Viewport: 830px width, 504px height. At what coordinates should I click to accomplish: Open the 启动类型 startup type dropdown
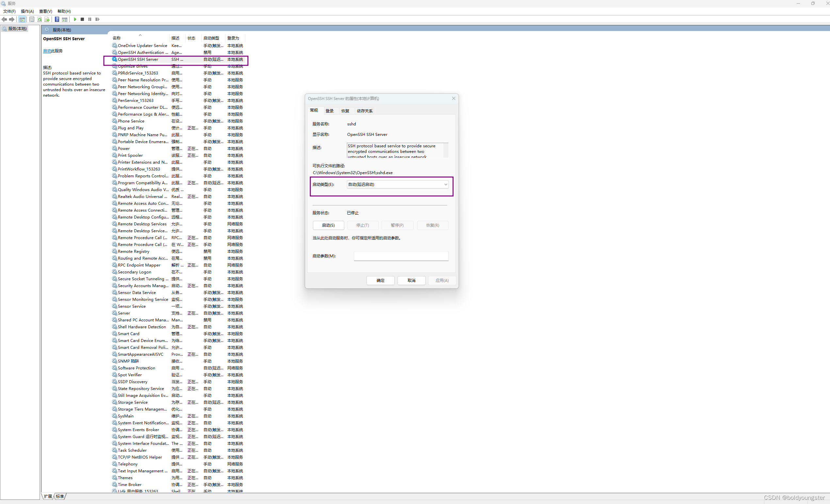pyautogui.click(x=398, y=185)
